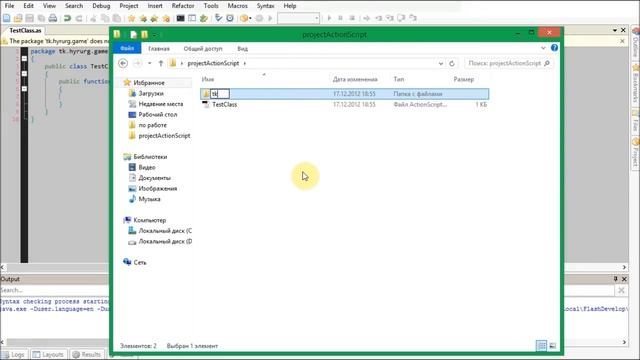Screen dimensions: 640x360
Task: Sort by the Тип column header
Action: (x=399, y=79)
